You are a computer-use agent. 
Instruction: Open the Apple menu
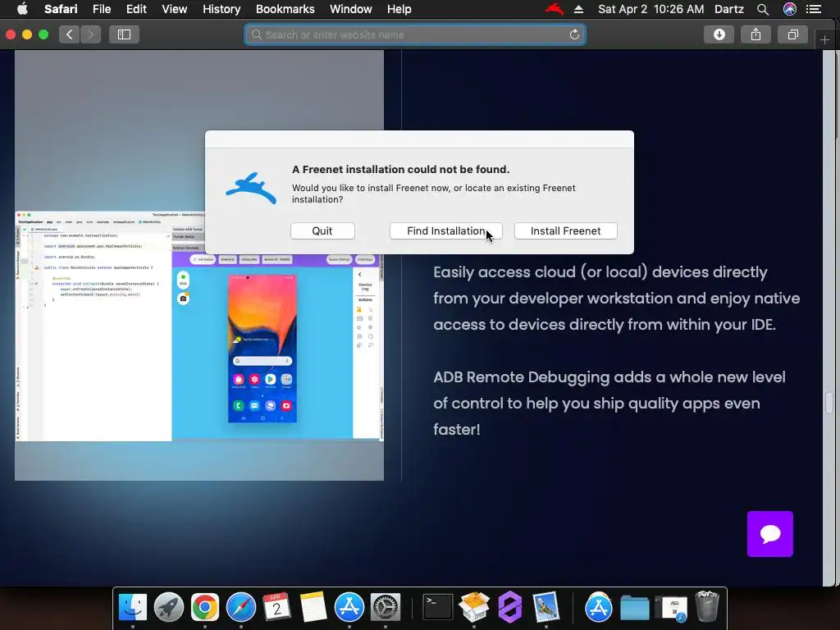pos(22,9)
